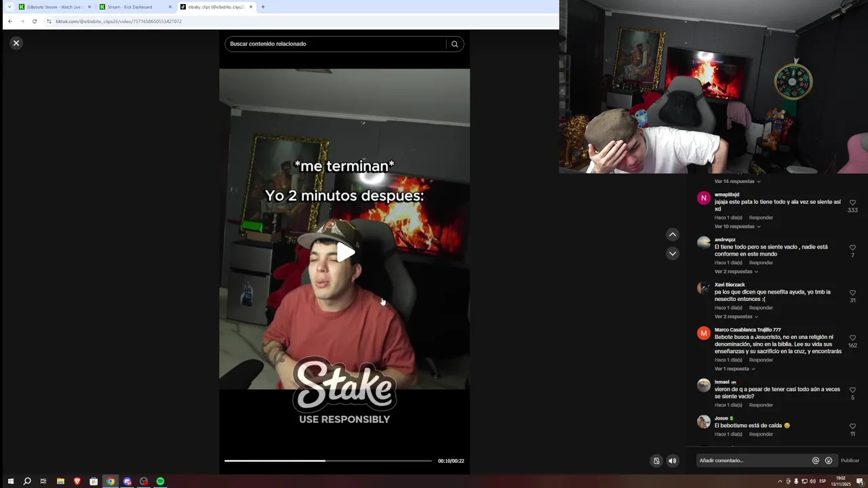Launch Brave browser from taskbar
The image size is (868, 488).
tap(77, 481)
